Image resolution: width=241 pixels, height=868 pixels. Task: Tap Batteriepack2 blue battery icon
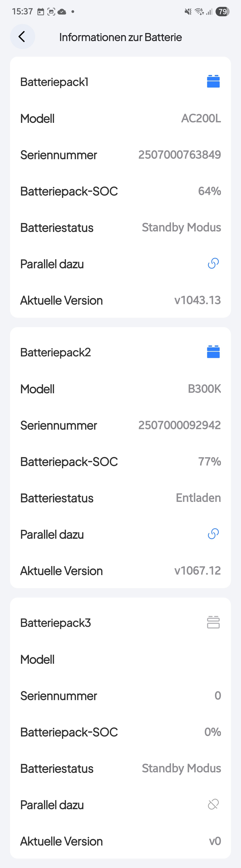point(213,352)
